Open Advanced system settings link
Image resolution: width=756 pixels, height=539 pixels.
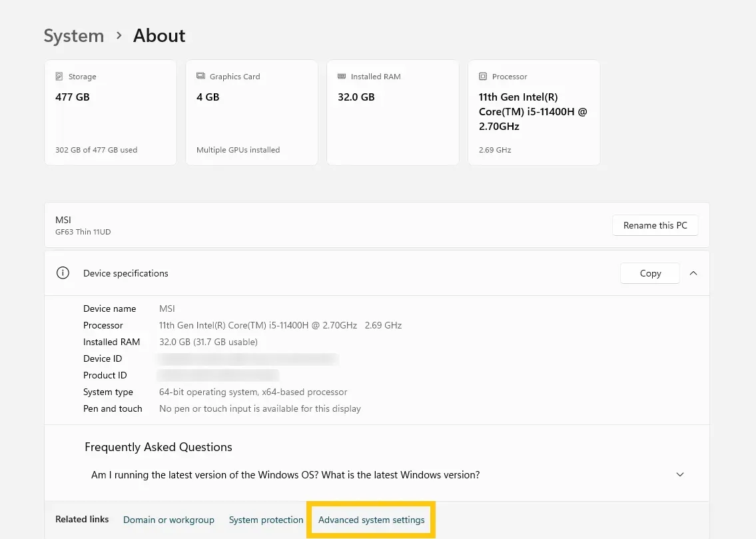(x=371, y=520)
